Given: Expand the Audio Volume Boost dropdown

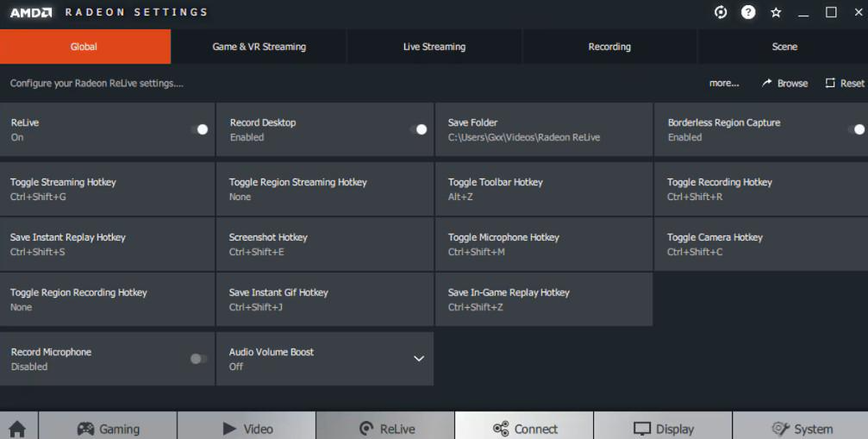Looking at the screenshot, I should [x=419, y=359].
